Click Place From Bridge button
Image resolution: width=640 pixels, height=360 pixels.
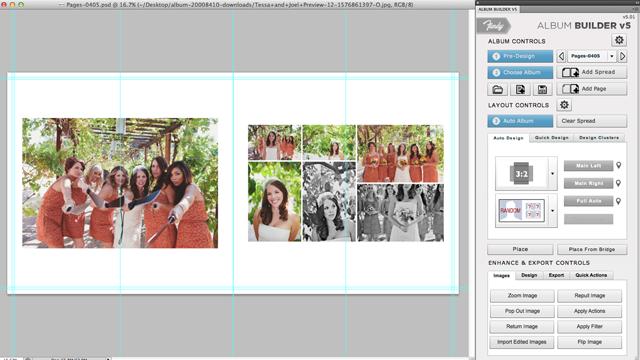point(592,249)
